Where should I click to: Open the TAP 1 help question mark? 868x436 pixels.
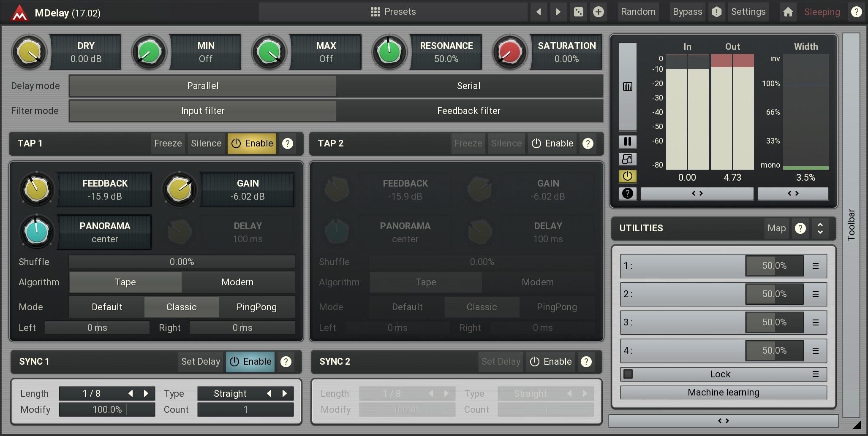pos(288,144)
